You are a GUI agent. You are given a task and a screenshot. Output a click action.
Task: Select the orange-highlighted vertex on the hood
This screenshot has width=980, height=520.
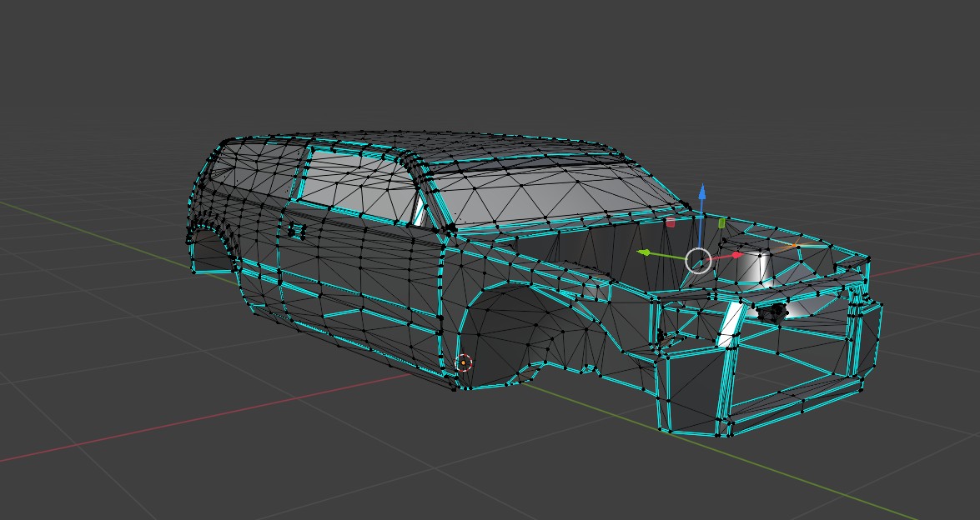pos(796,246)
